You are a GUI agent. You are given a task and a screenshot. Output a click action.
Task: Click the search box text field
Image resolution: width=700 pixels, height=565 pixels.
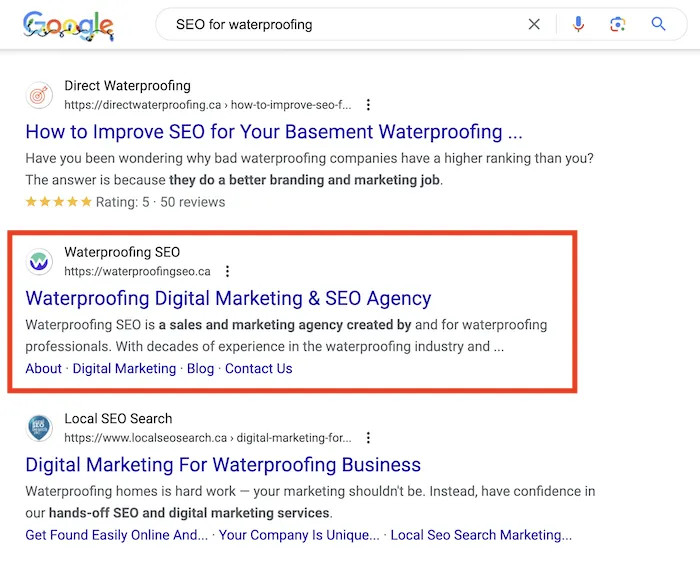tap(340, 24)
